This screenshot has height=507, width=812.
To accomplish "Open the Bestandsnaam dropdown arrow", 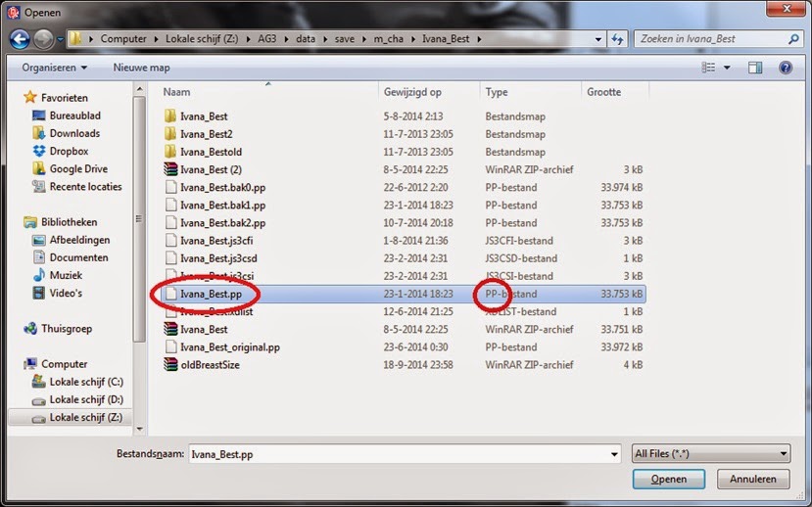I will tap(614, 454).
